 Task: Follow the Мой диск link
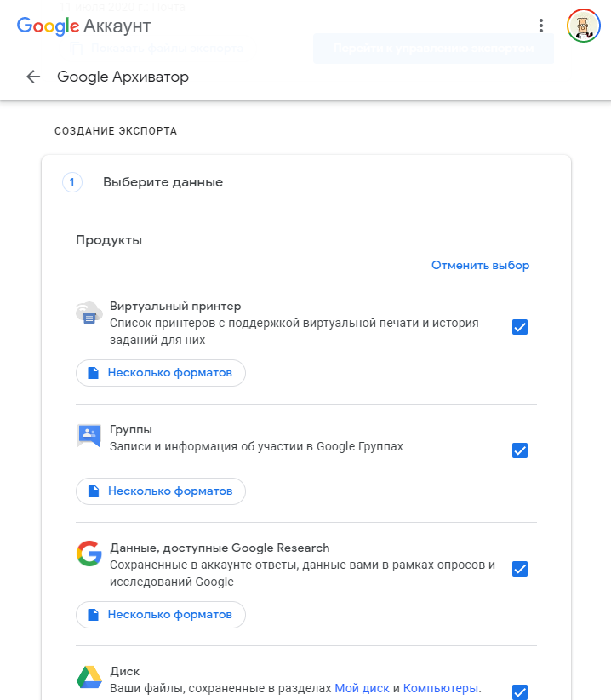pos(362,688)
